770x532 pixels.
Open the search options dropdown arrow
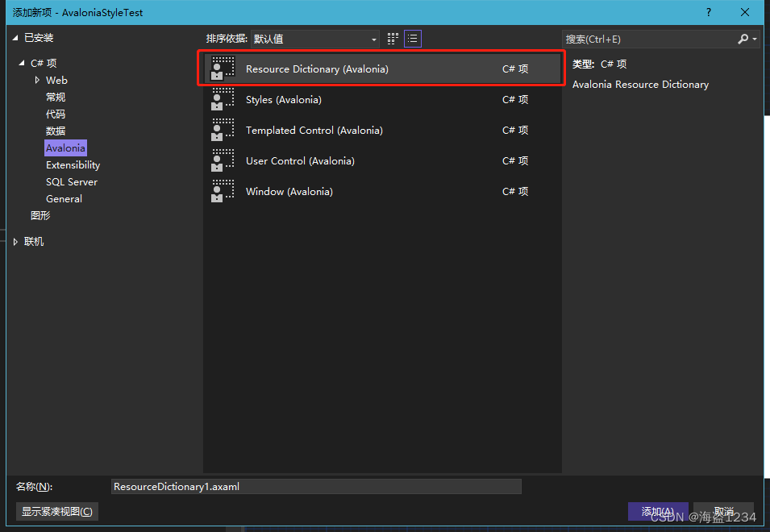tap(755, 39)
